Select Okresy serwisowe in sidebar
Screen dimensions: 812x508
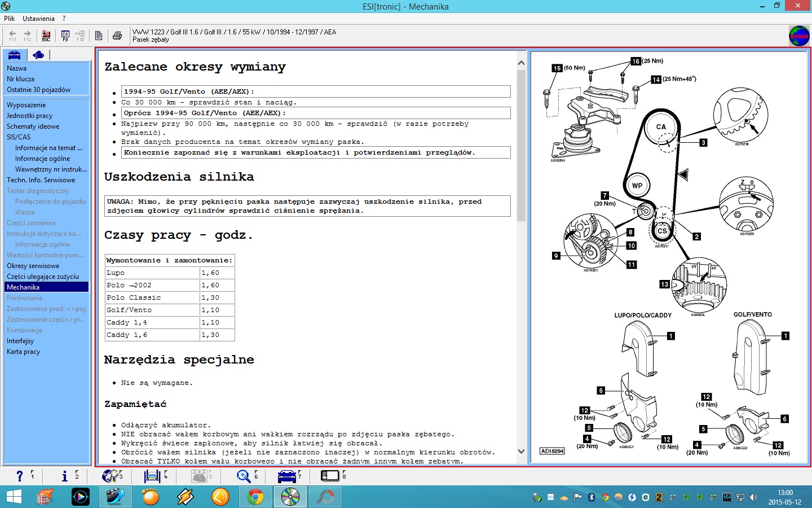[x=33, y=266]
